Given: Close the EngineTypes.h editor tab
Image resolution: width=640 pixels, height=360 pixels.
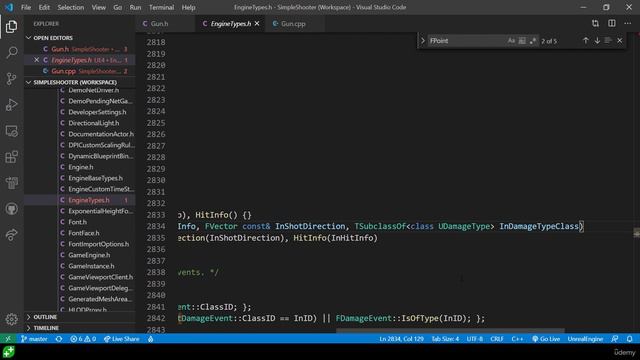Looking at the screenshot, I should (x=257, y=24).
